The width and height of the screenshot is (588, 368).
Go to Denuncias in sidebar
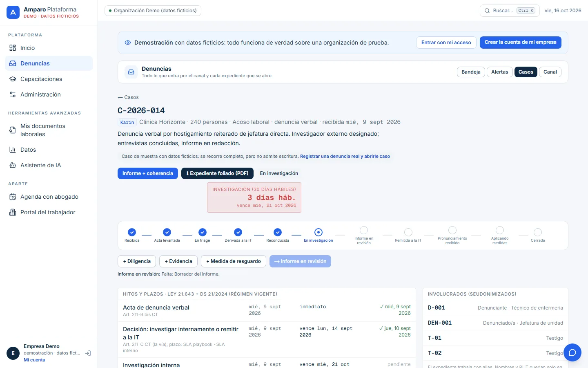49,63
